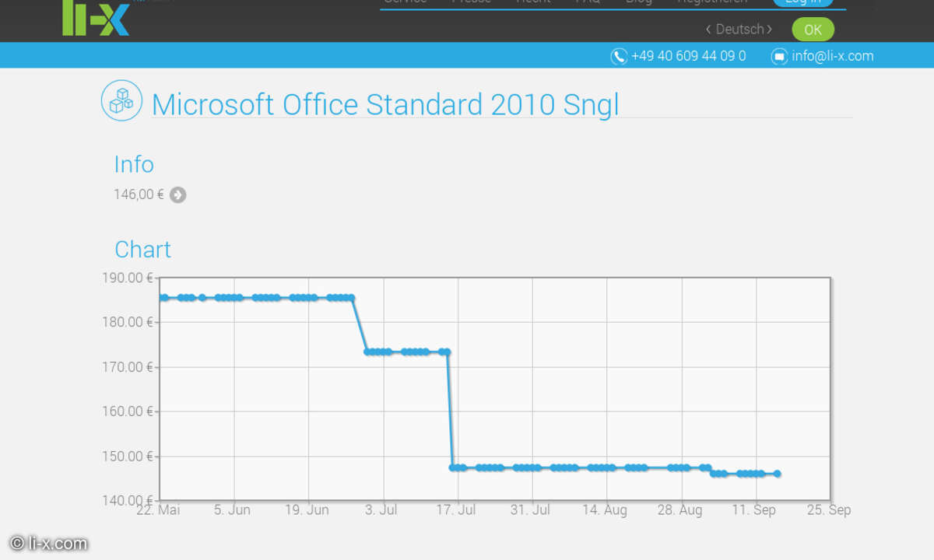
Task: Click the phone icon in blue bar
Action: pyautogui.click(x=619, y=56)
